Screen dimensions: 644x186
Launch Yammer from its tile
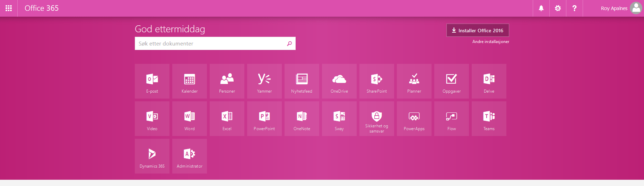pyautogui.click(x=264, y=81)
